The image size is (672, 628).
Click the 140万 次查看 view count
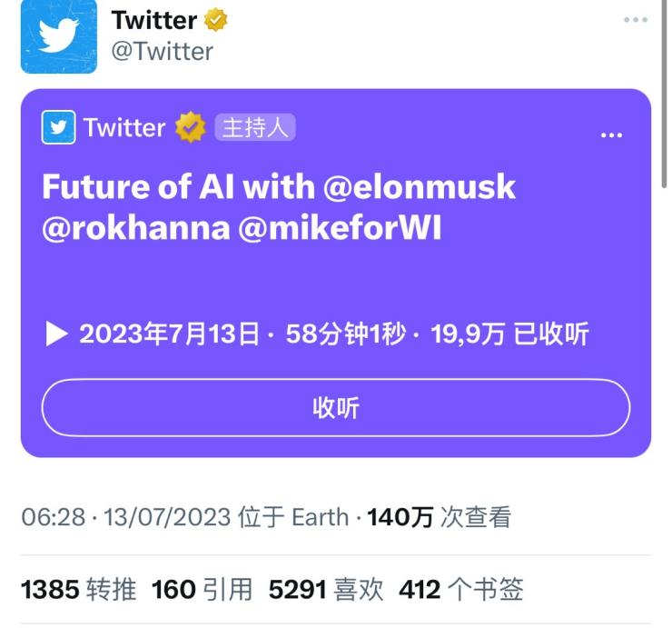tap(440, 517)
